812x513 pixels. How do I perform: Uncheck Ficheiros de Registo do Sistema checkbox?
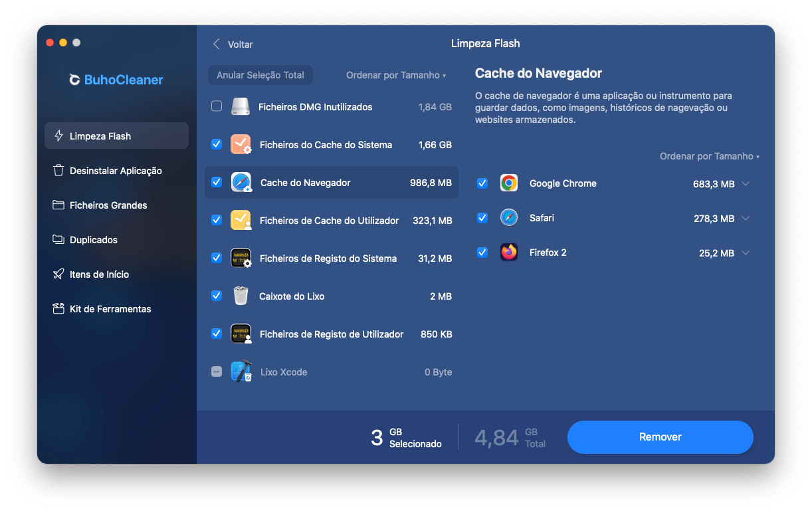tap(217, 258)
